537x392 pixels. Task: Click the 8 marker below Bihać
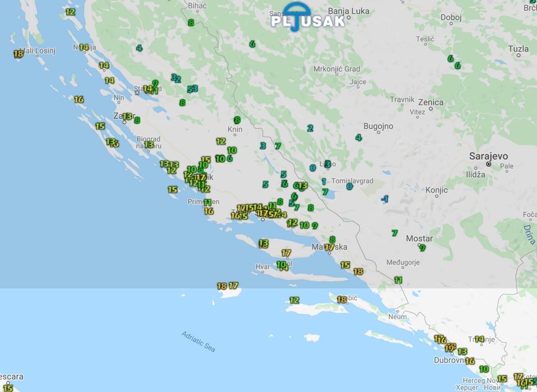191,23
